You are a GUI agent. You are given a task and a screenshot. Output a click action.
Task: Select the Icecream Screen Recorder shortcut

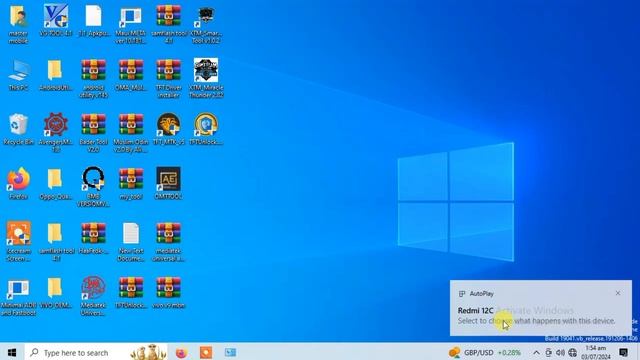18,233
